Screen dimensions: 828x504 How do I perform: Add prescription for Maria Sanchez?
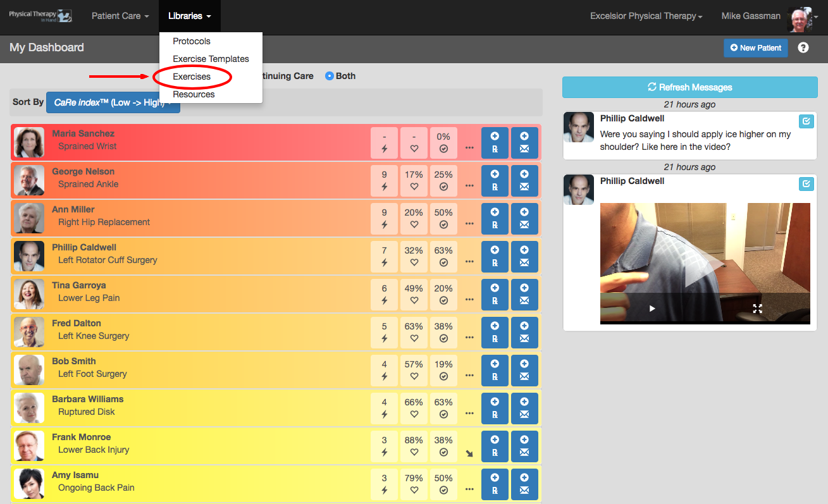pyautogui.click(x=495, y=142)
